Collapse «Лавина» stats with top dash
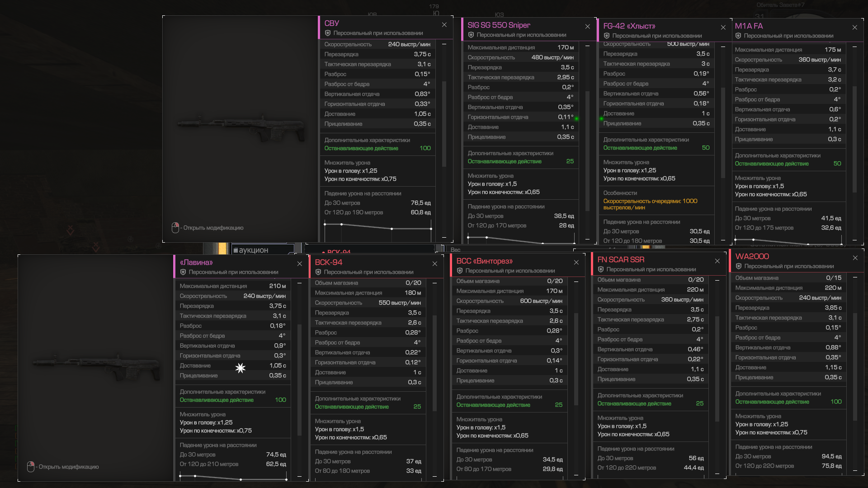The height and width of the screenshot is (488, 868). pos(300,283)
